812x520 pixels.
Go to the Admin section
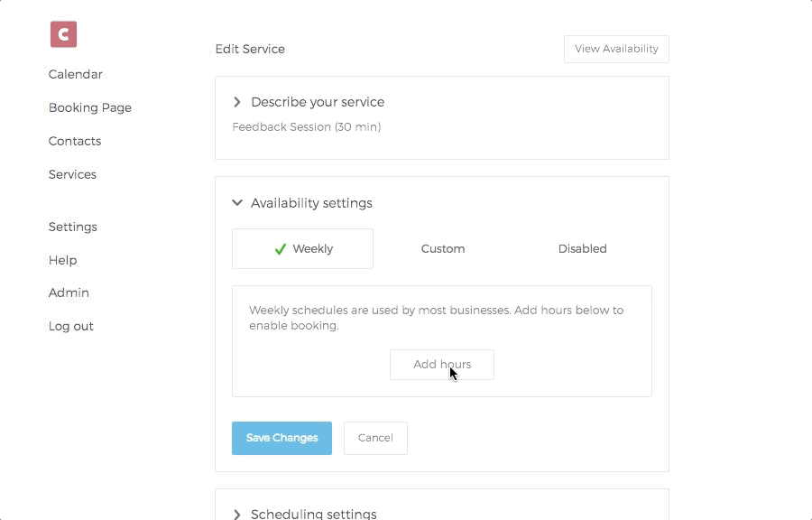coord(69,292)
